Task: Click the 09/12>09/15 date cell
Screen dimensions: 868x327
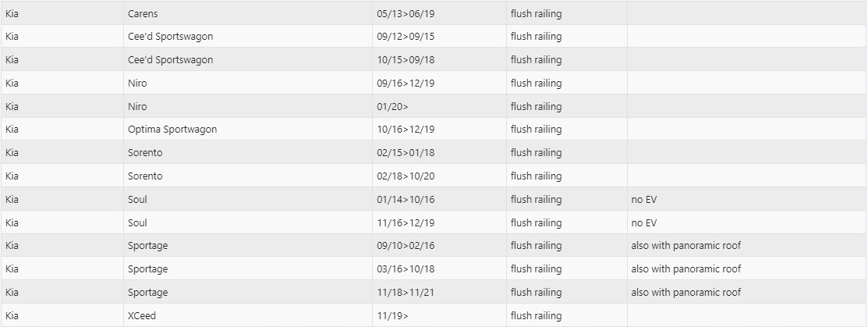Action: pos(406,37)
